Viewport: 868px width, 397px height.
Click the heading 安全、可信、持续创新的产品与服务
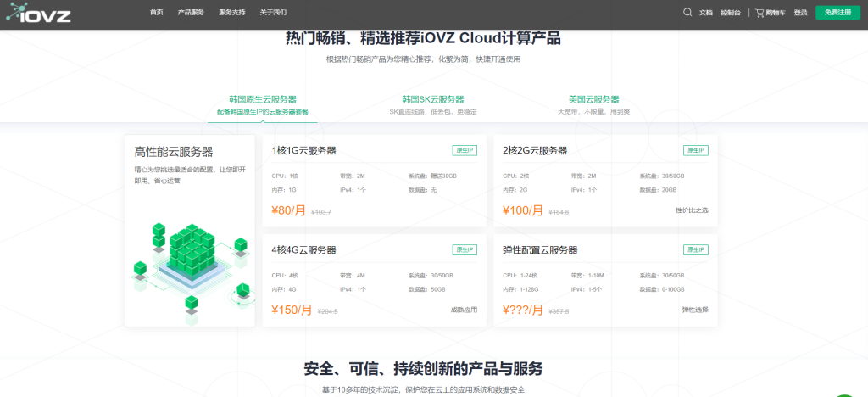(424, 369)
